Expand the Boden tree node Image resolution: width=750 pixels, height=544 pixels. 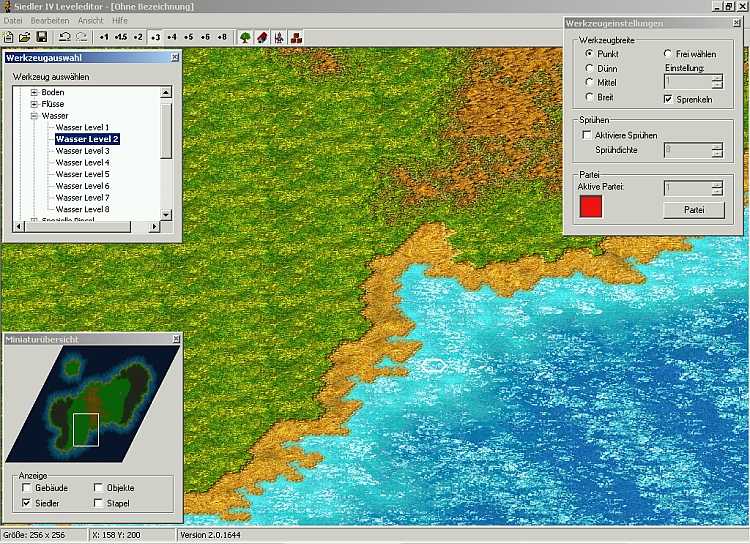pyautogui.click(x=34, y=92)
